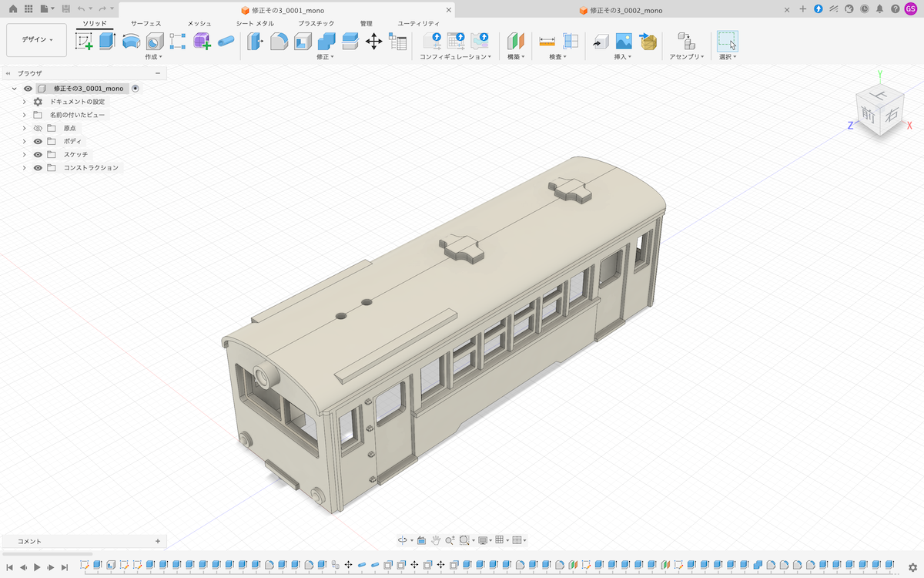Open the Change Parameters table icon
Image resolution: width=924 pixels, height=578 pixels.
(x=397, y=42)
